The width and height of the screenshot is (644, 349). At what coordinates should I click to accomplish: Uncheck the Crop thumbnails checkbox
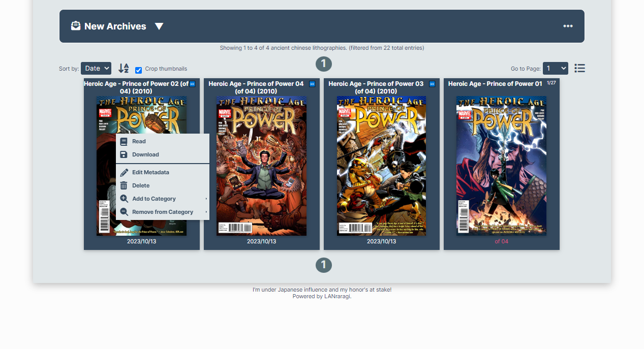coord(138,70)
